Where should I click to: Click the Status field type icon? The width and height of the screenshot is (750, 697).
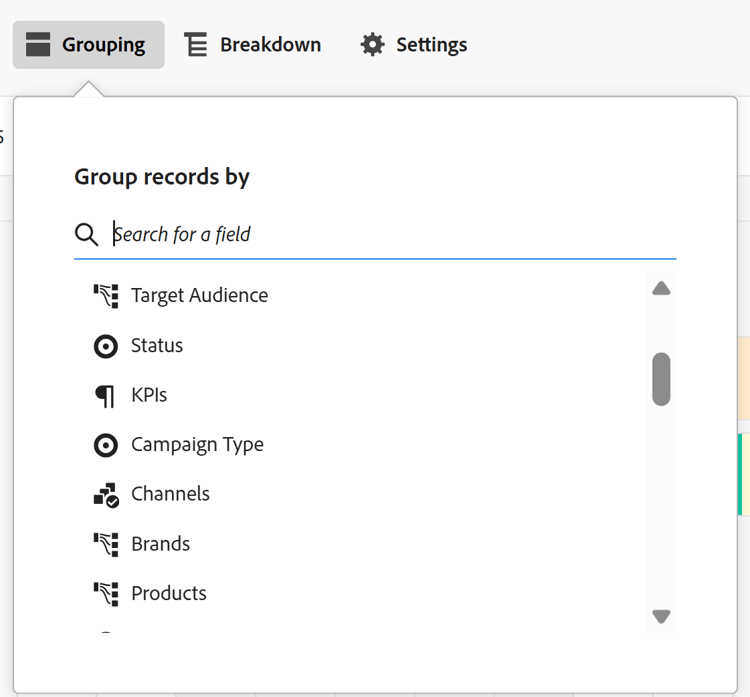point(106,346)
